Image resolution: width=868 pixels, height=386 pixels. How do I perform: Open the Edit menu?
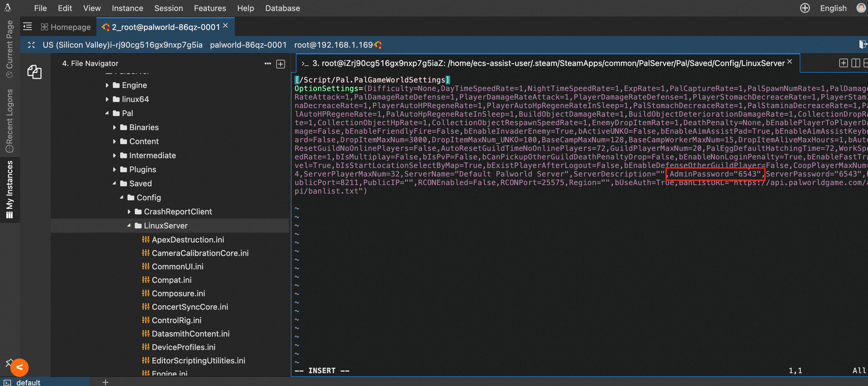(x=65, y=8)
